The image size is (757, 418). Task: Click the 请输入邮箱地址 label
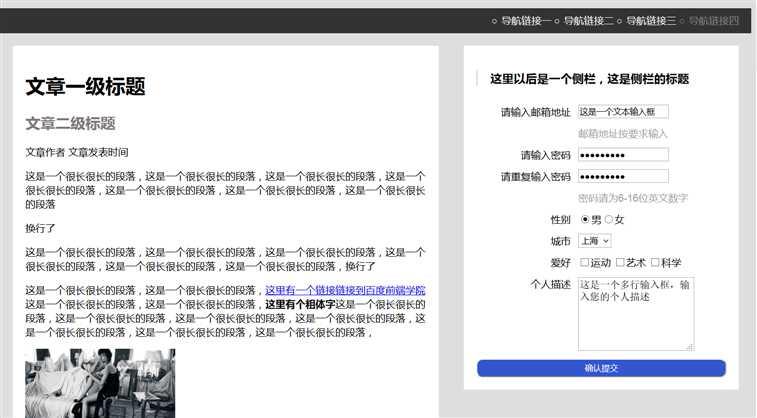[x=535, y=112]
